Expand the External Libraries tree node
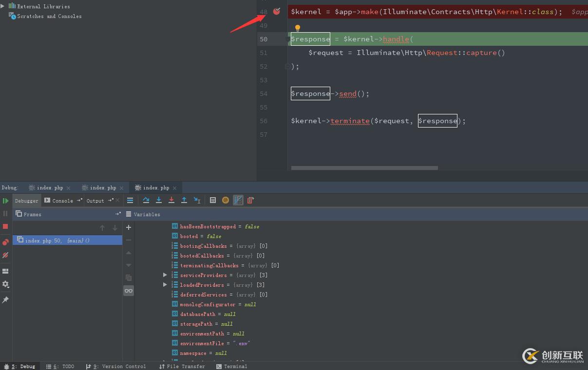Screen dimensions: 588x370 click(3, 6)
